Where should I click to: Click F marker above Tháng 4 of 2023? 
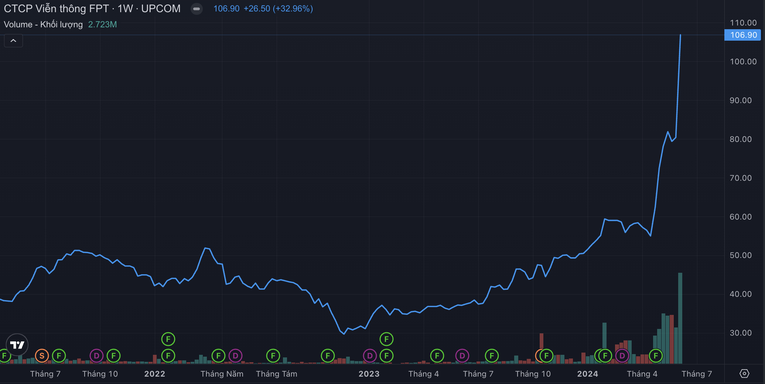pos(437,356)
